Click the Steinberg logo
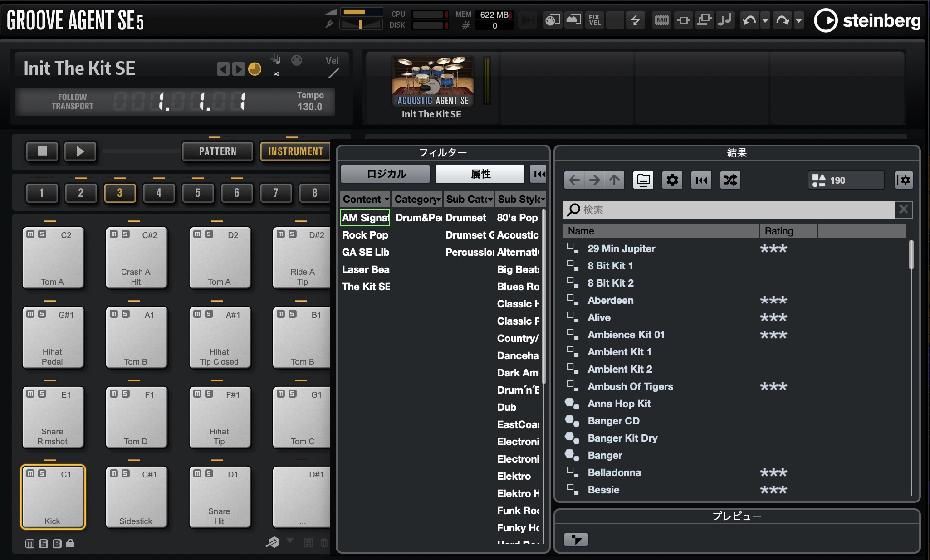The image size is (930, 560). click(867, 20)
